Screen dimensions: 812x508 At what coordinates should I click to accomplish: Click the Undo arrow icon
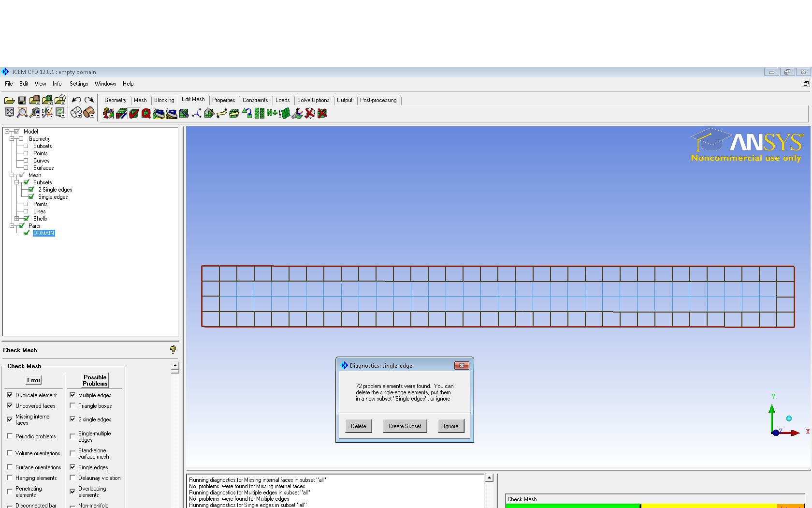pos(76,100)
